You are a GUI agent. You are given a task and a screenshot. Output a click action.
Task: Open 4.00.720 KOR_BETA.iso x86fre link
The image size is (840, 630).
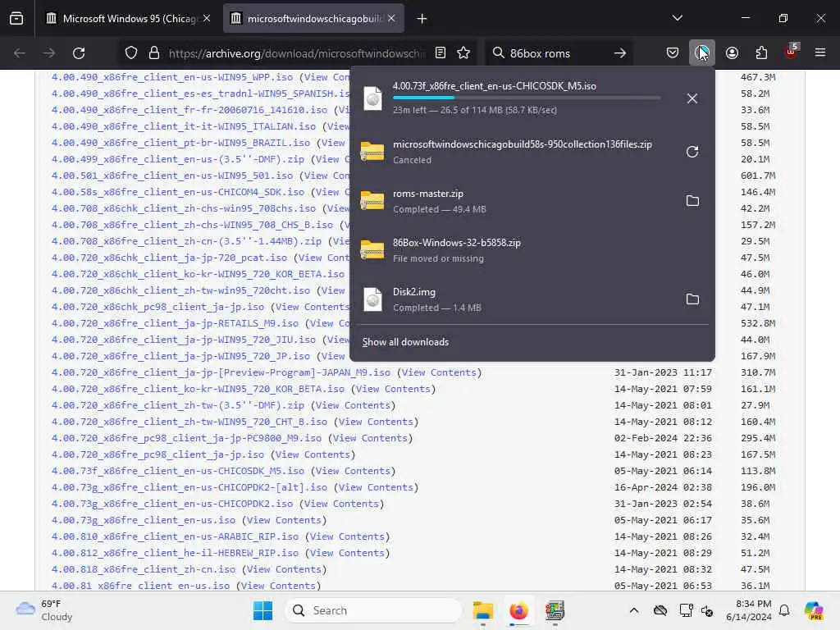pyautogui.click(x=199, y=389)
